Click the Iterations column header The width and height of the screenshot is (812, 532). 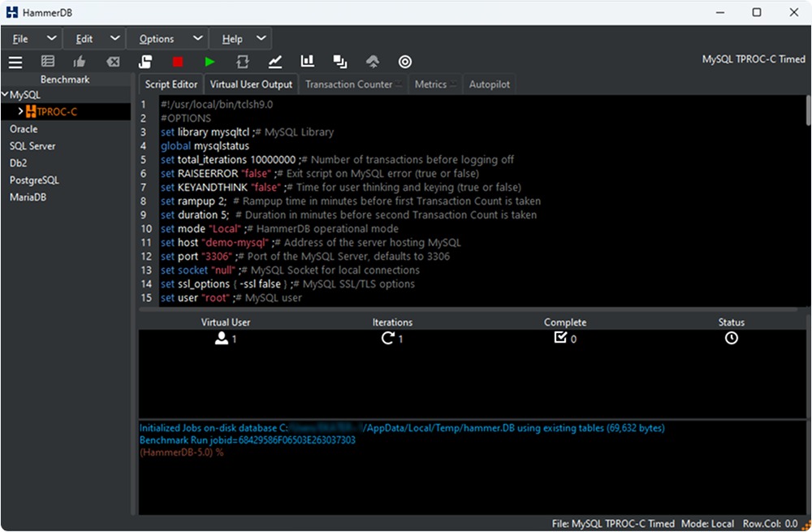tap(392, 322)
